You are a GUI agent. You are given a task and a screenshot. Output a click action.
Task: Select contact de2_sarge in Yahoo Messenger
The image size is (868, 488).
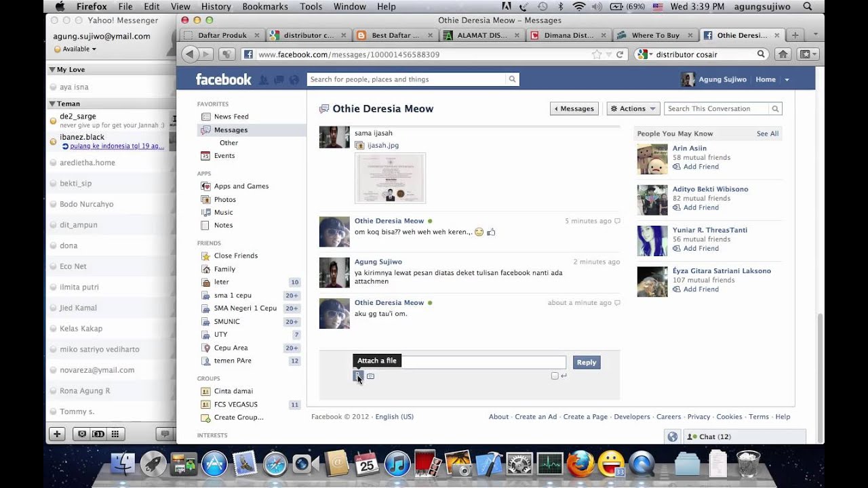coord(111,120)
